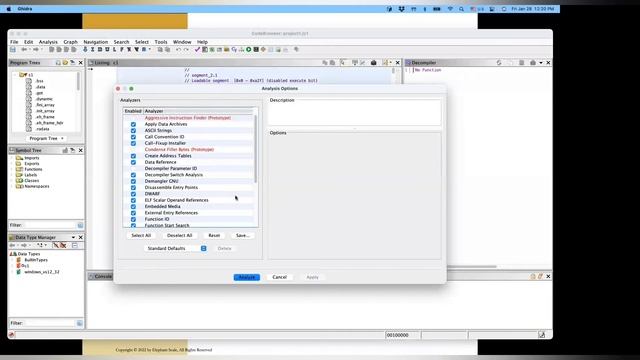Click the red icon at the status bar's left end
Viewport: 640px width, 360px height.
[x=12, y=335]
